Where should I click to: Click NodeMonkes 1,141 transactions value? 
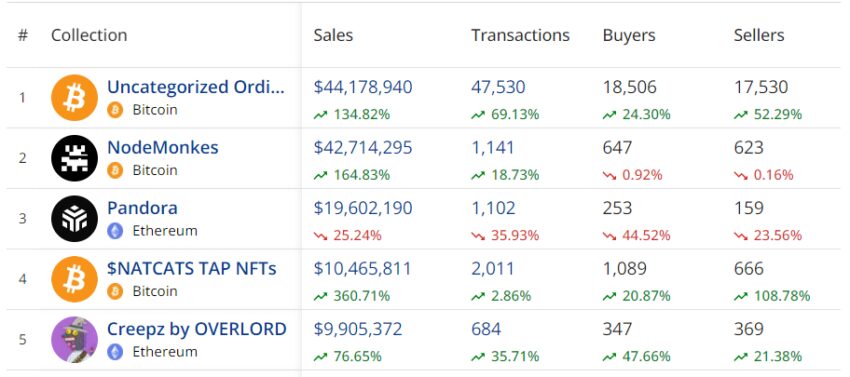493,147
